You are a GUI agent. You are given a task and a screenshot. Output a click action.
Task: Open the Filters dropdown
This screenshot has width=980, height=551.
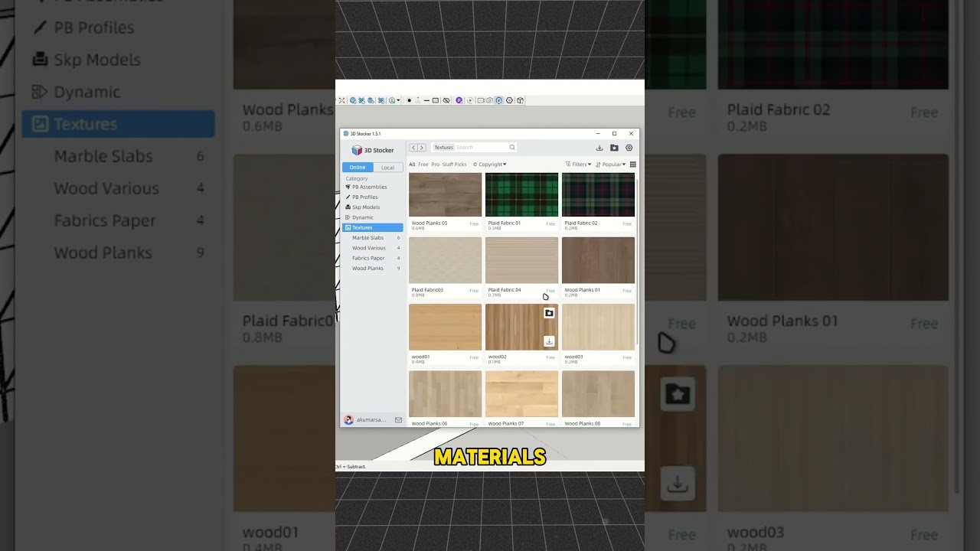[x=578, y=165]
